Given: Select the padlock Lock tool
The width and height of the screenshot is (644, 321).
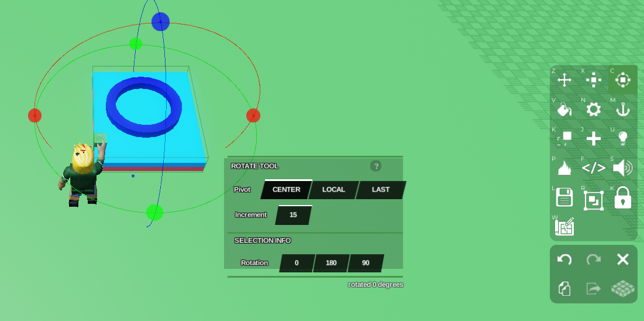Looking at the screenshot, I should (623, 197).
